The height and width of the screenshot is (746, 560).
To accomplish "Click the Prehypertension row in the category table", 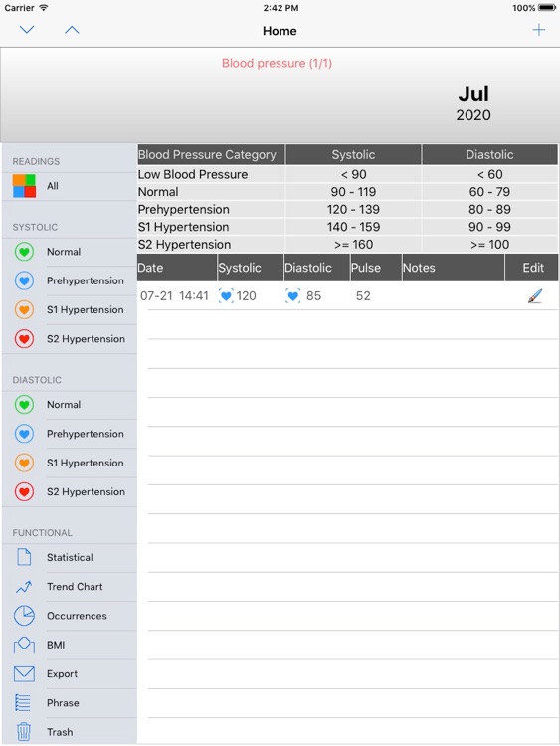I will coord(347,209).
